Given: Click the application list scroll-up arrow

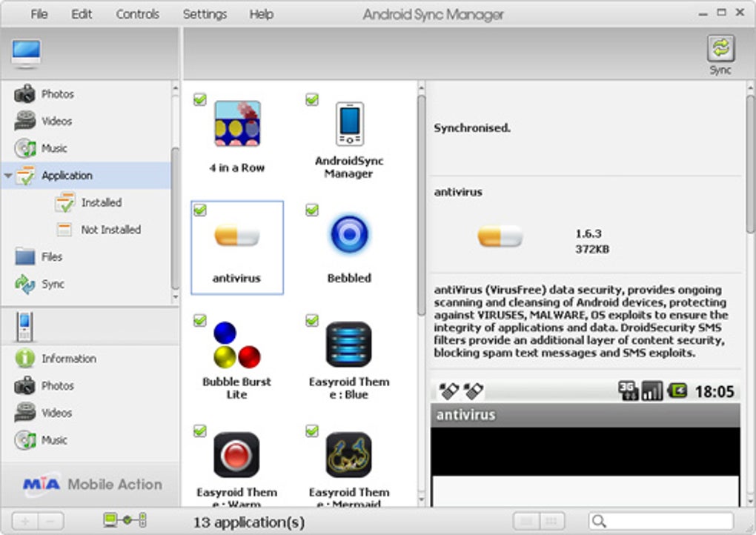Looking at the screenshot, I should point(422,87).
